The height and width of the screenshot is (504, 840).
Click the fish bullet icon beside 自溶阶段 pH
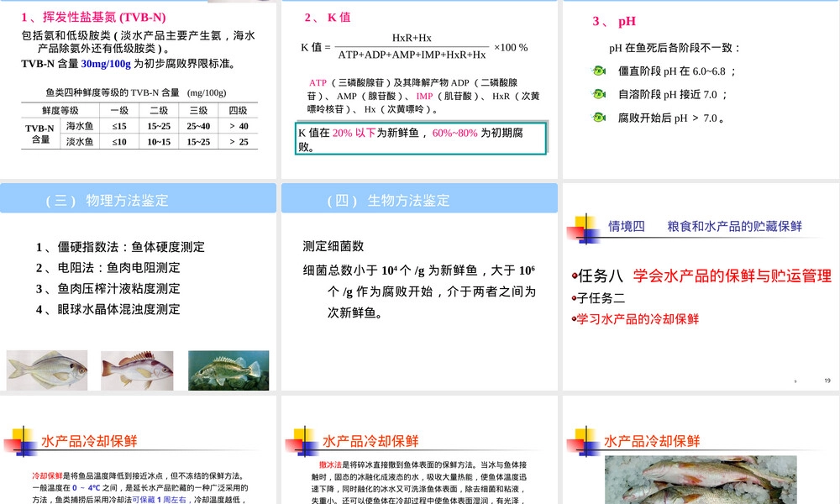click(598, 94)
